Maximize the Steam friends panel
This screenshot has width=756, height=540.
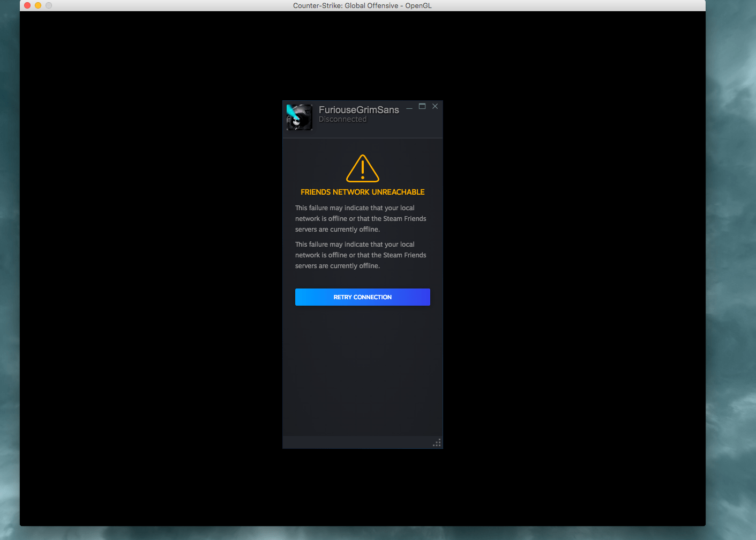pos(422,107)
